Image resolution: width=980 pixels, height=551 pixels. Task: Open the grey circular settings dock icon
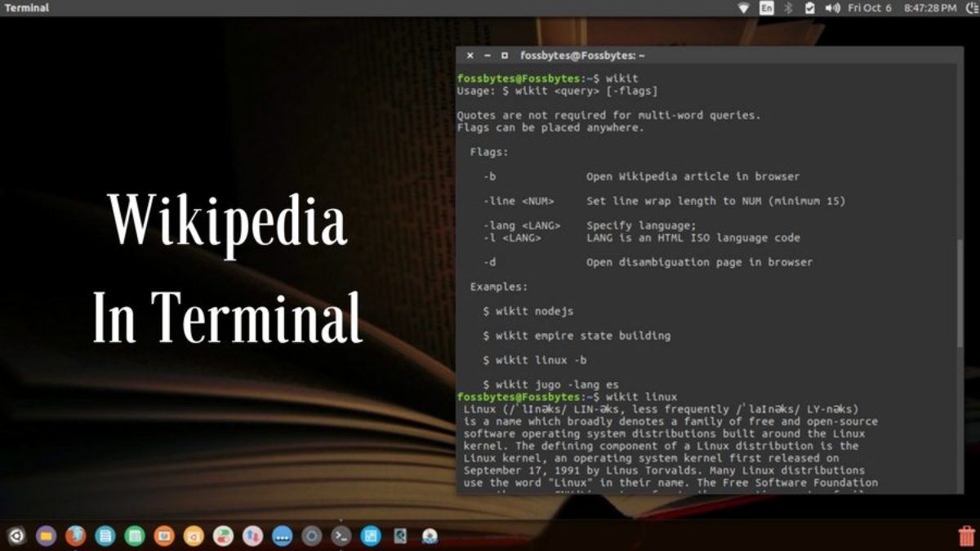click(x=311, y=536)
